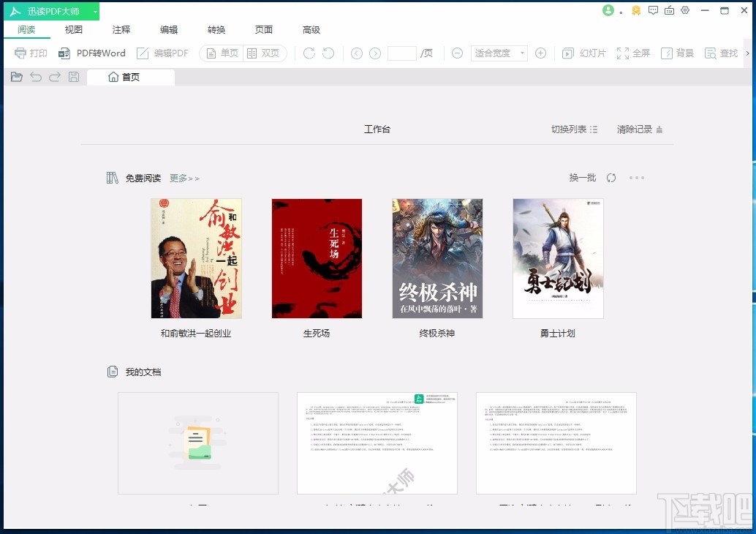Switch to 双页 double page view
Viewport: 756px width, 534px height.
(263, 53)
